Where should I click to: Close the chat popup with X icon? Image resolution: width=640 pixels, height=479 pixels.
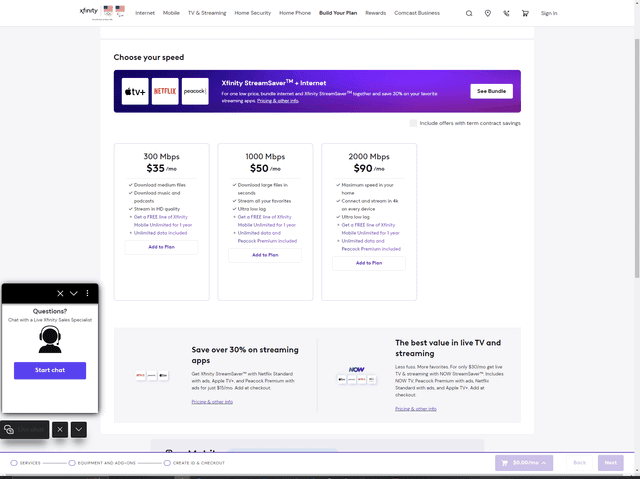(x=60, y=293)
